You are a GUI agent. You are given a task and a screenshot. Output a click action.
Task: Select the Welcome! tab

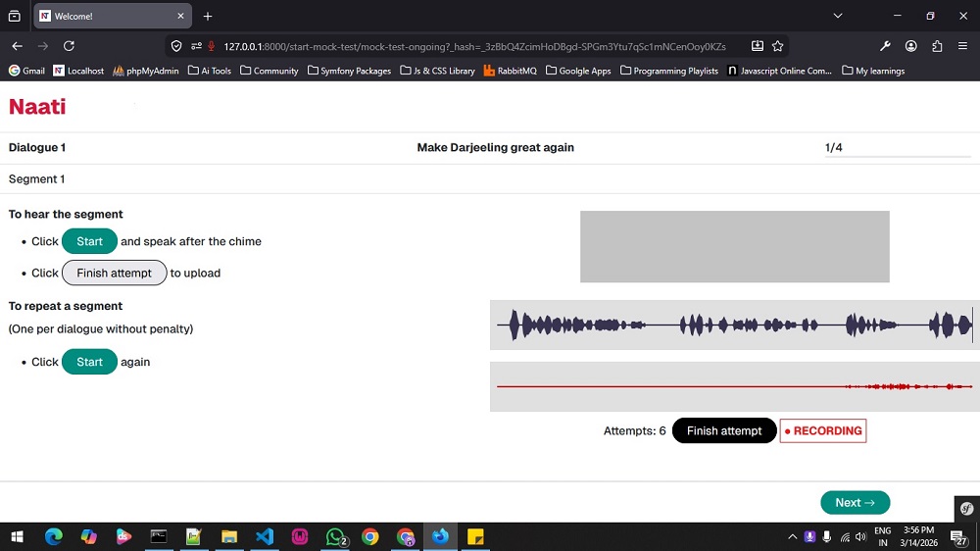coord(113,17)
